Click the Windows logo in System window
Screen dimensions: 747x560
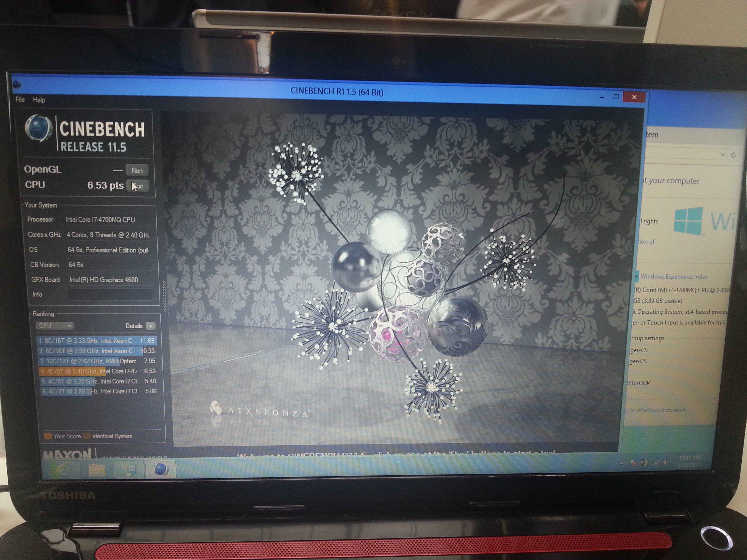[x=689, y=221]
